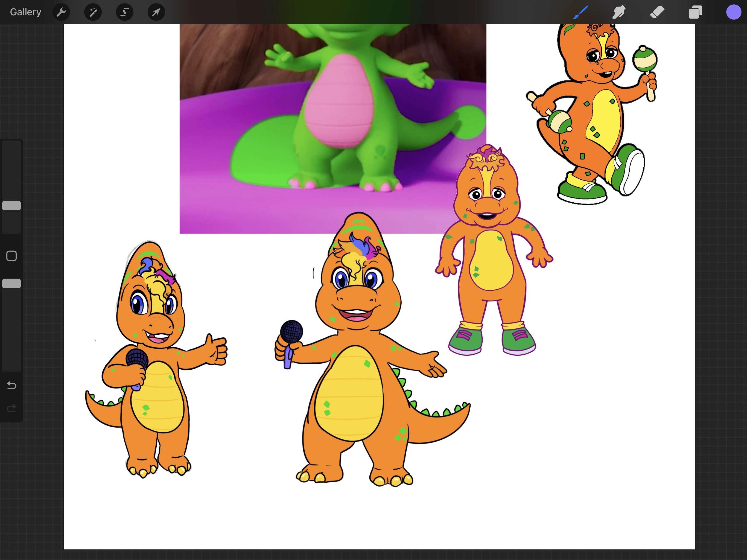Click the brush opacity slider handle
747x560 pixels.
pos(11,284)
